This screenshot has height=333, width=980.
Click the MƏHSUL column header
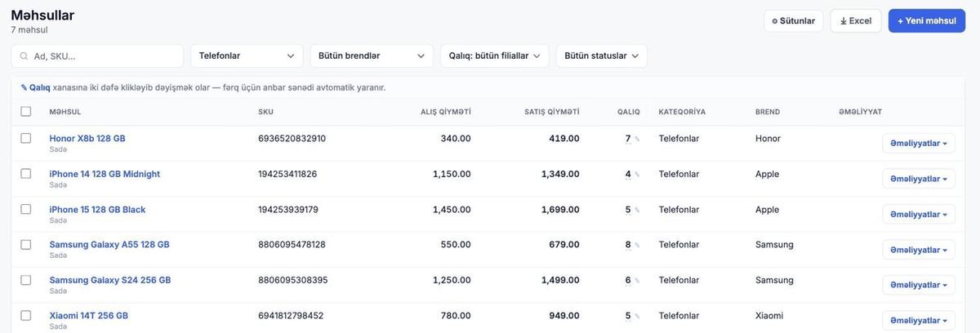[x=65, y=112]
